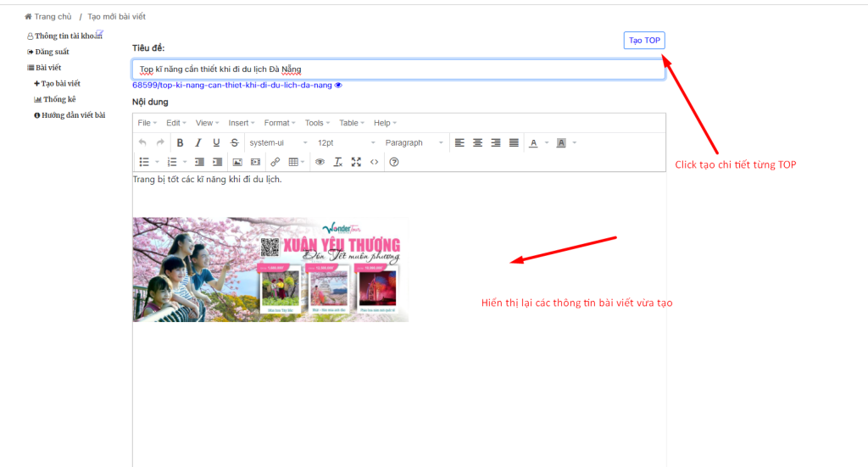
Task: Click the Tiêu đề title input field
Action: click(398, 69)
